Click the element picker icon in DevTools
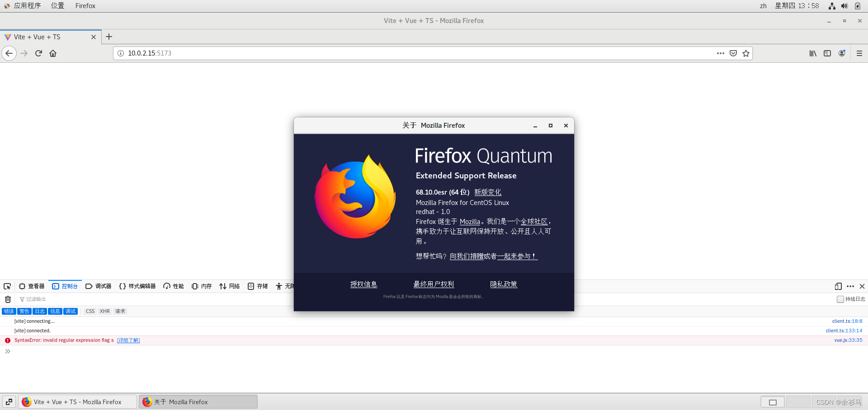 click(x=7, y=286)
